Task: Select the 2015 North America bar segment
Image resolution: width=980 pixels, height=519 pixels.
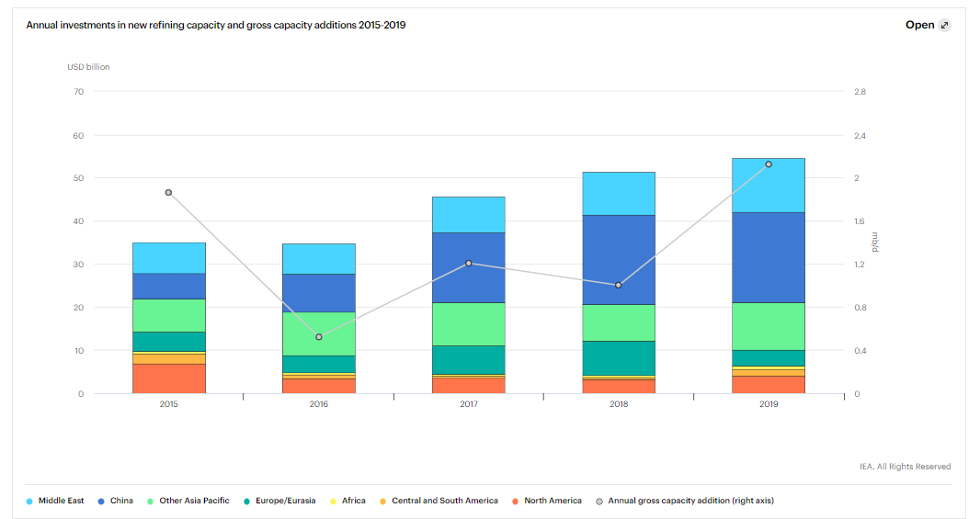Action: coord(169,378)
